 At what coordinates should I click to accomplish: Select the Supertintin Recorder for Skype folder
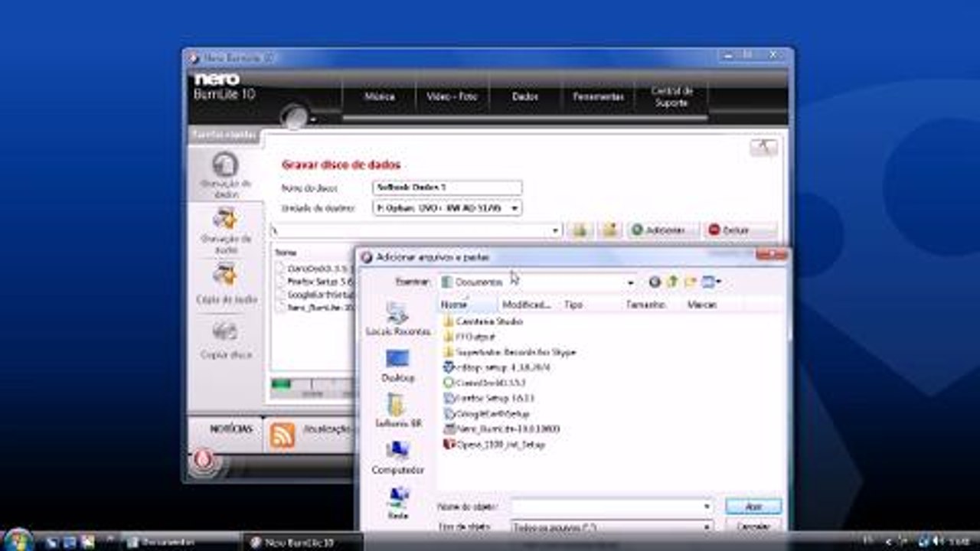[x=509, y=352]
